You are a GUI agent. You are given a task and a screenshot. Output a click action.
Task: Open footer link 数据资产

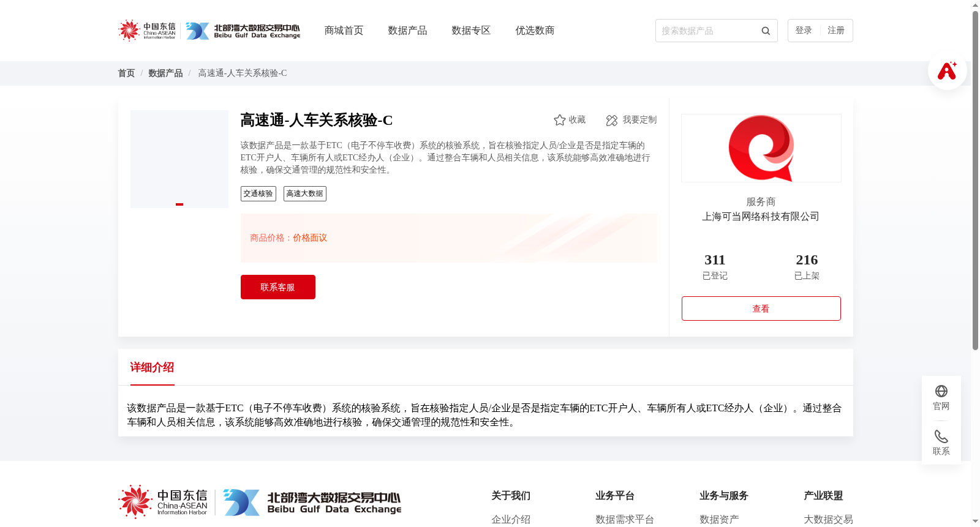coord(719,520)
